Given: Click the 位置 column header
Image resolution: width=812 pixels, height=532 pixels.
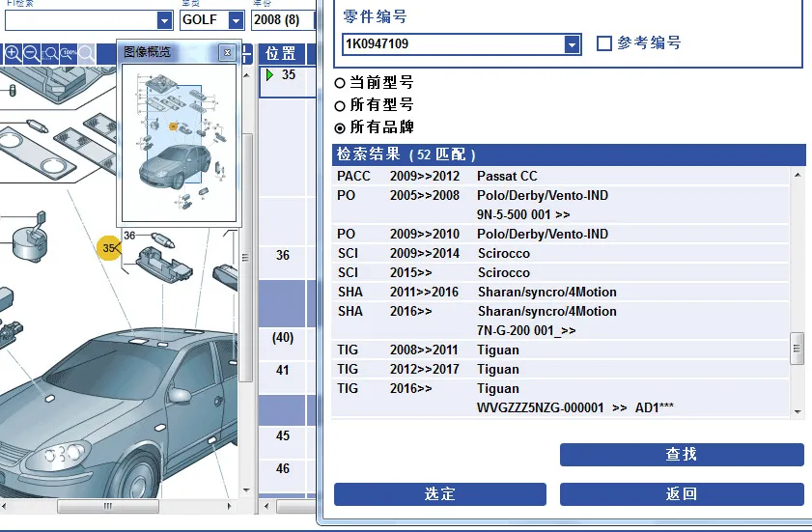Looking at the screenshot, I should click(281, 53).
